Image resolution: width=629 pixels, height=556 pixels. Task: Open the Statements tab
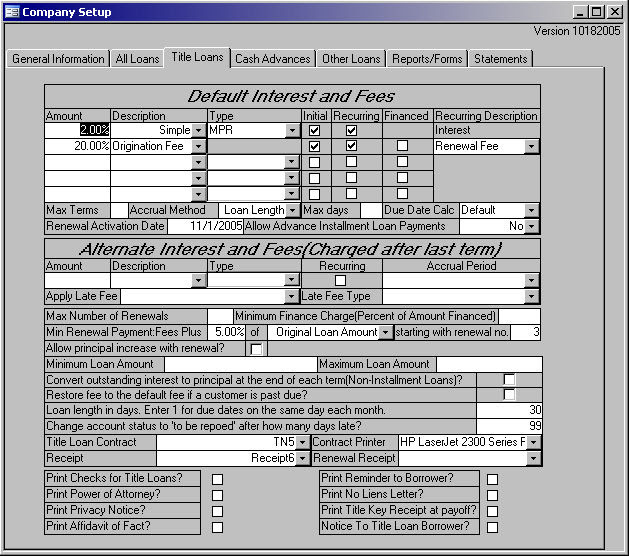click(500, 59)
